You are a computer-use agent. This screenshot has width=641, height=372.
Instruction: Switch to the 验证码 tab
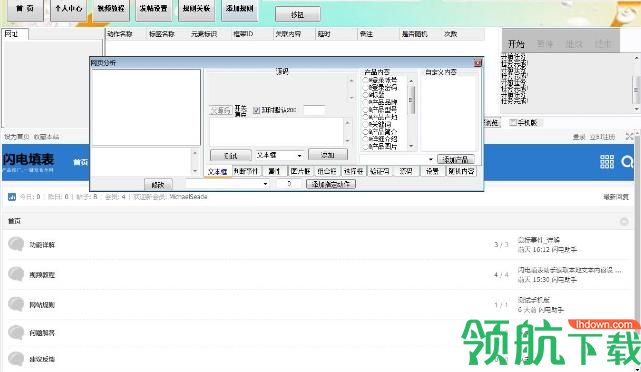379,171
